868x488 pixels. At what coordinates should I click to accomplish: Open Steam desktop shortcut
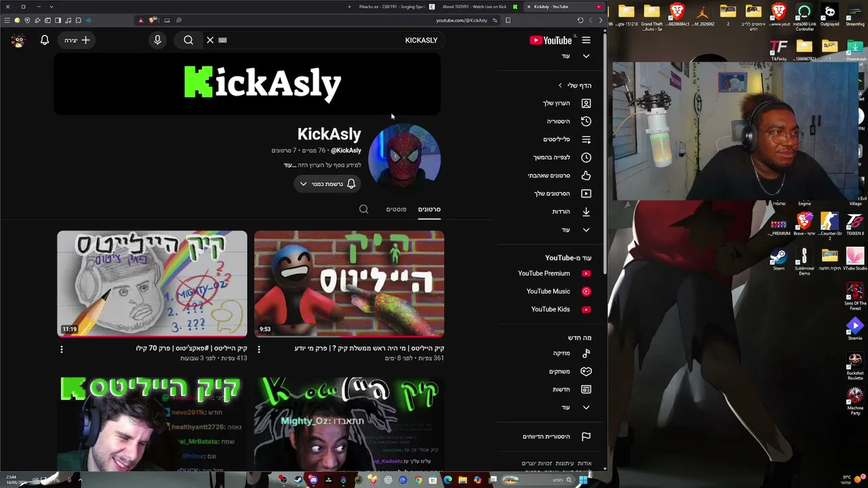778,260
